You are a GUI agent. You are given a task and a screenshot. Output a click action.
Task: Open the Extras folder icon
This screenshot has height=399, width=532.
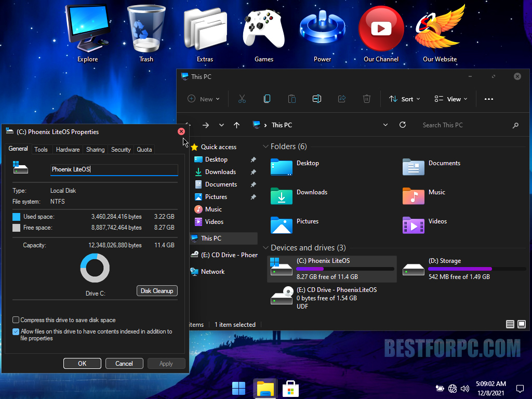pos(205,33)
